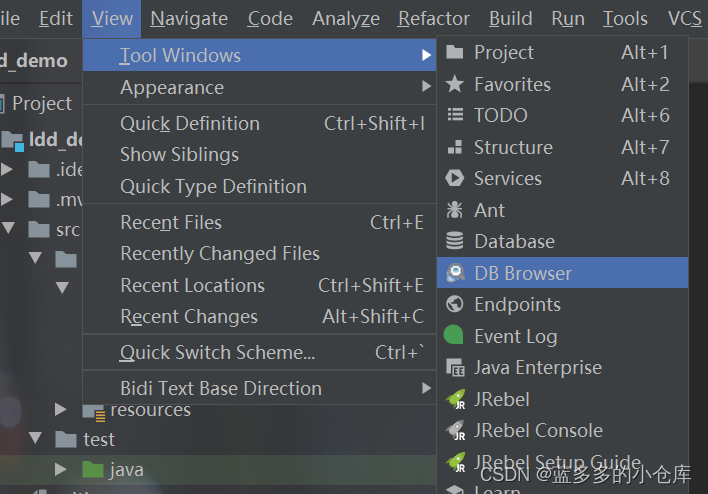The image size is (708, 494).
Task: Expand the .ide folder tree arrow
Action: click(6, 169)
